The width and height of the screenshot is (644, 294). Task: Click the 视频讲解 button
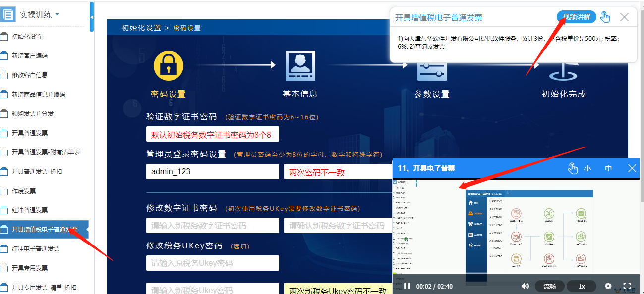coord(577,17)
